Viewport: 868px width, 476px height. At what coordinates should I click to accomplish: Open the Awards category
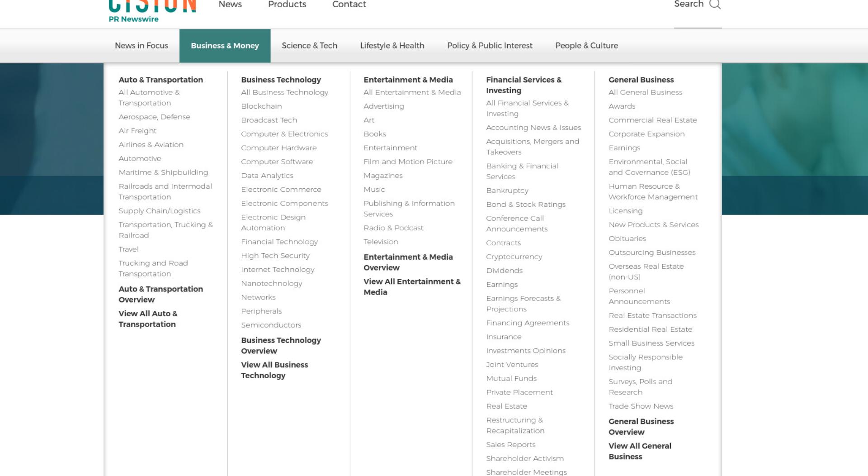(622, 106)
